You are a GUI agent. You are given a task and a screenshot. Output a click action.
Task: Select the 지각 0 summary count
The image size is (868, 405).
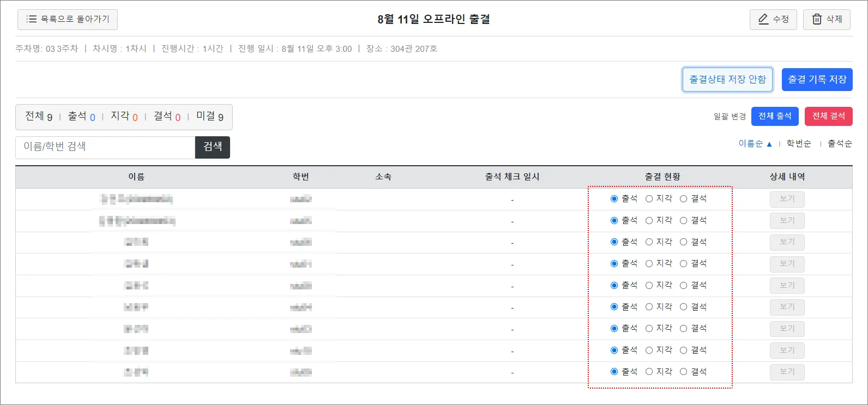(124, 117)
